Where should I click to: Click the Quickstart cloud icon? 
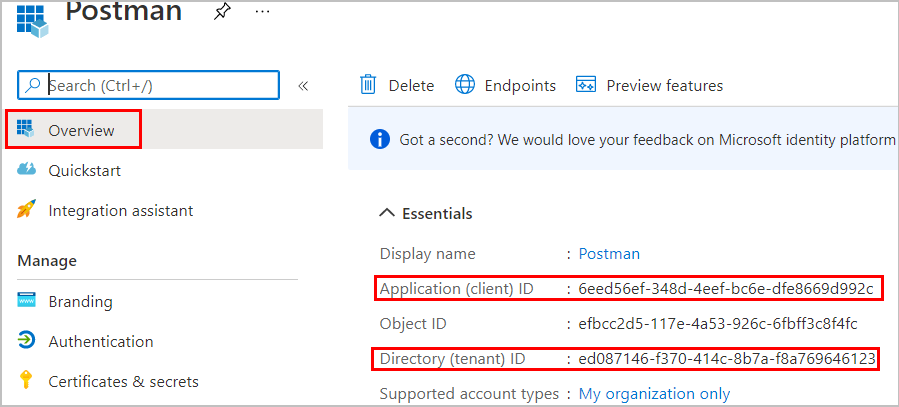(26, 169)
